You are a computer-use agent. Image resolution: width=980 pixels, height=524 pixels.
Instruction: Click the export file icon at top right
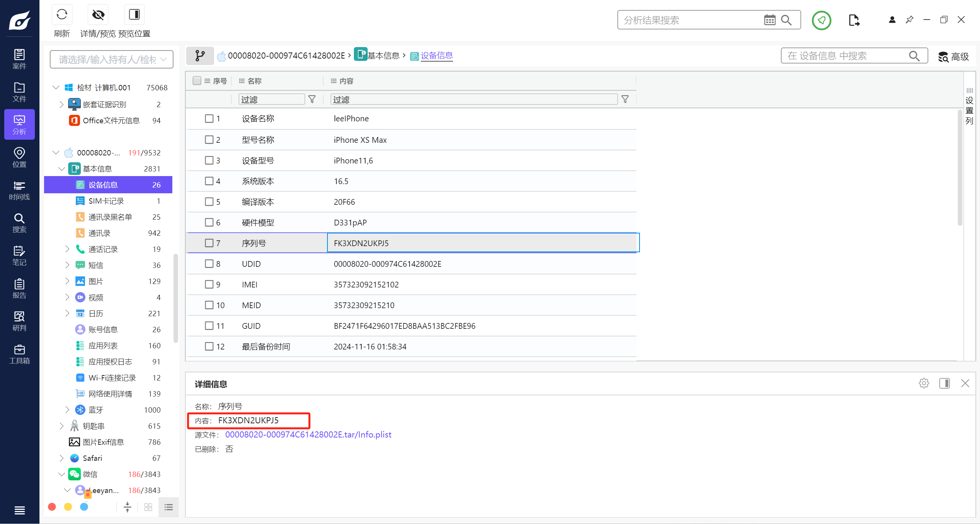click(854, 20)
